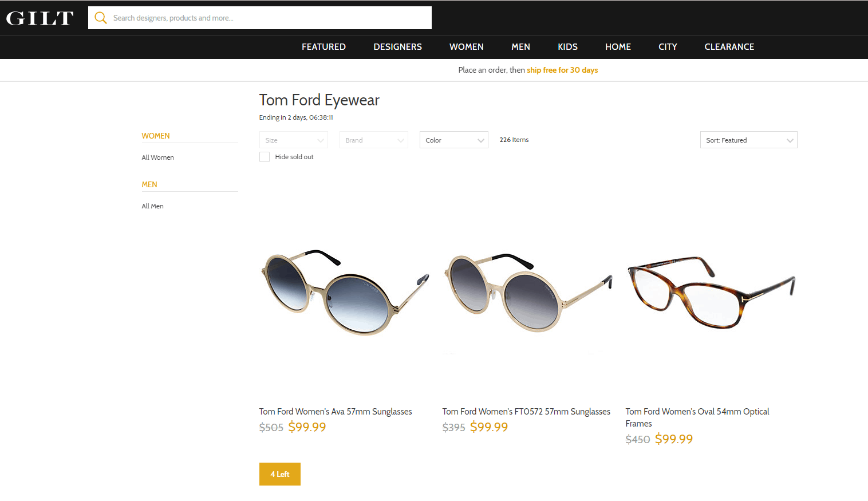Click the 4 Left badge
Screen dimensions: 868x501
click(x=280, y=474)
